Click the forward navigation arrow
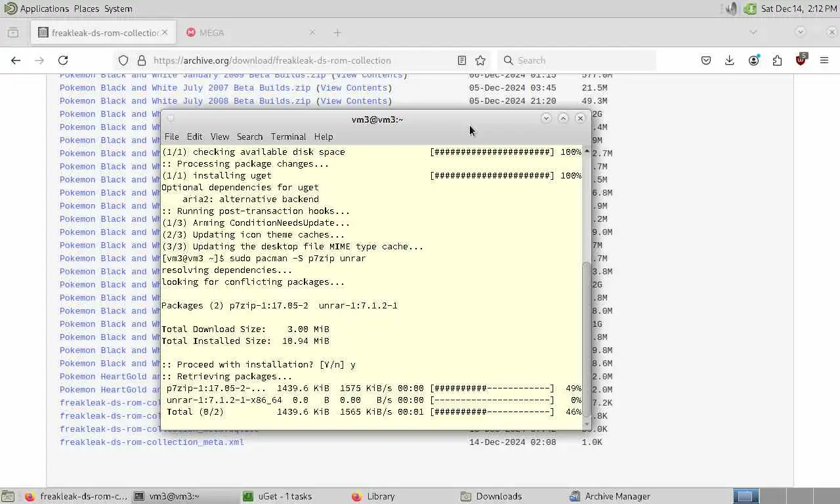Image resolution: width=840 pixels, height=504 pixels. pos(39,60)
